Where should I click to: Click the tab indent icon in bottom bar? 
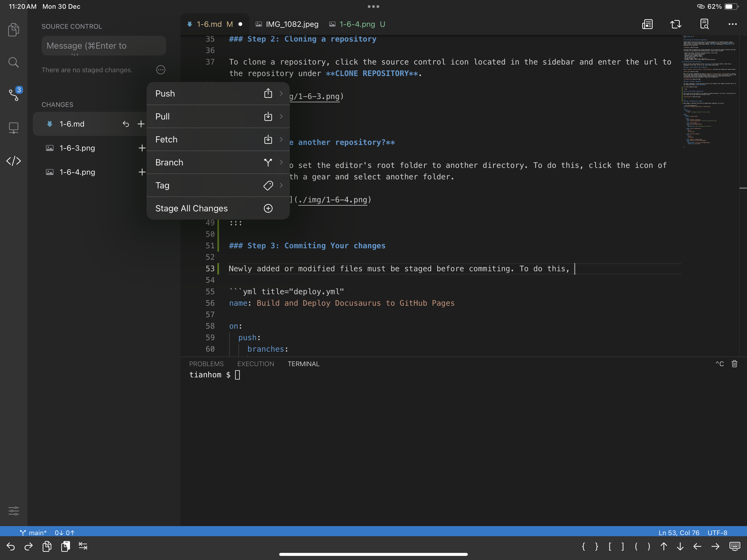tap(83, 546)
